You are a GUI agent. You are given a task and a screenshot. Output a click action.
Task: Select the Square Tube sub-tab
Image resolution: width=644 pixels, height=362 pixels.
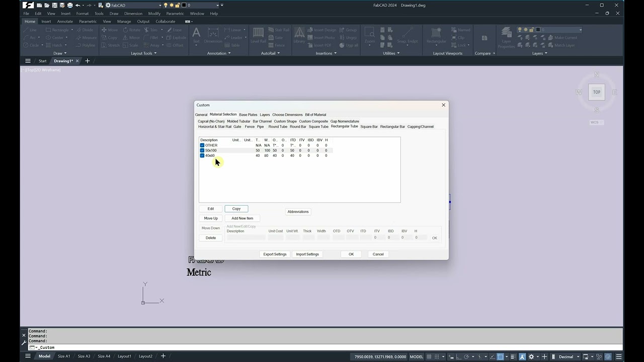pos(318,127)
